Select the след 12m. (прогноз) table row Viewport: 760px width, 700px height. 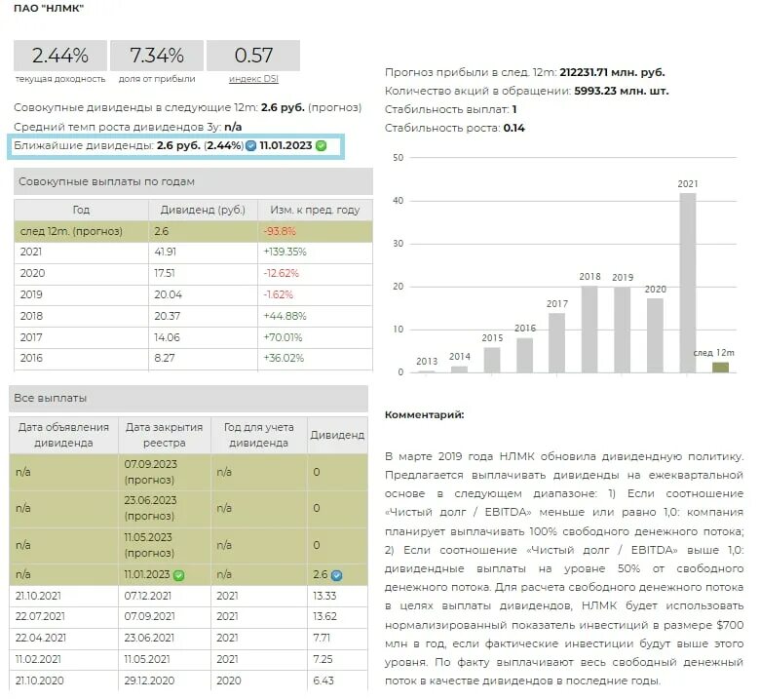coord(193,231)
